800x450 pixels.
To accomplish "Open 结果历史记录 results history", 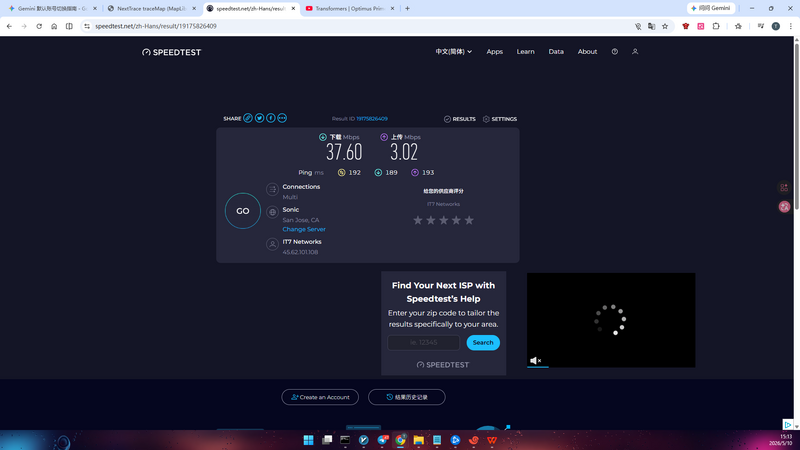I will coord(407,397).
